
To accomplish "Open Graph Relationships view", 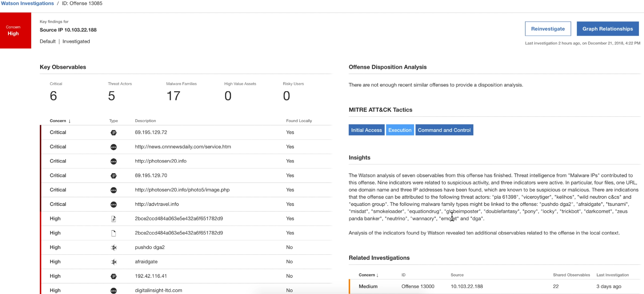I will point(608,29).
